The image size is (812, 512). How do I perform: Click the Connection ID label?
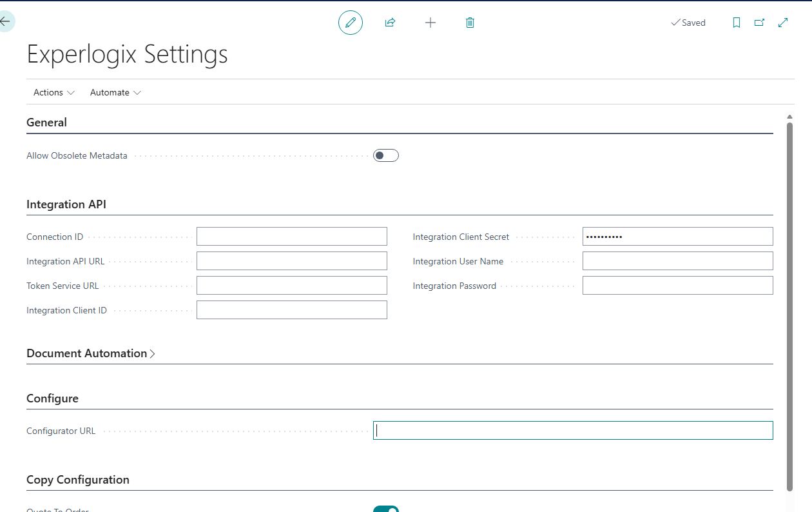pos(55,237)
